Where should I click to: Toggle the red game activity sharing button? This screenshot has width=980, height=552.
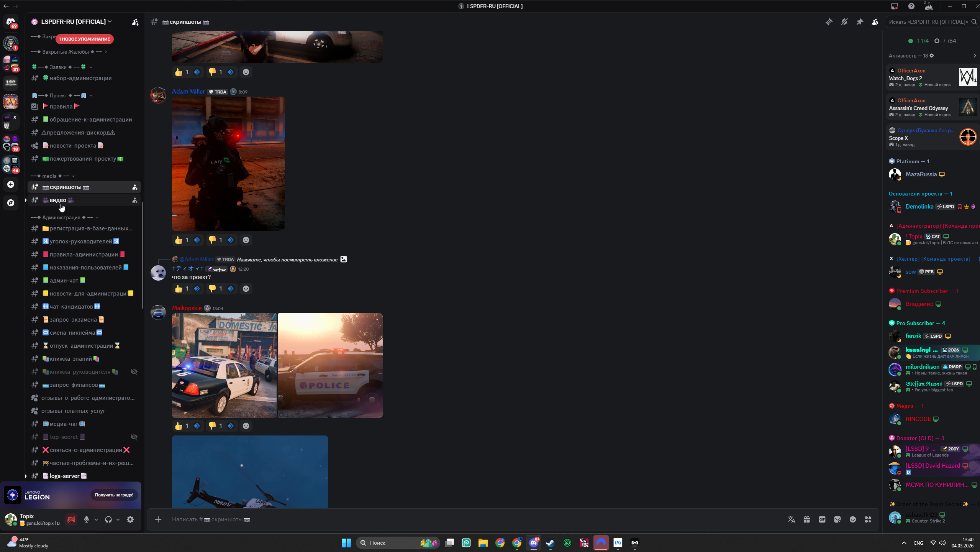coord(71,519)
